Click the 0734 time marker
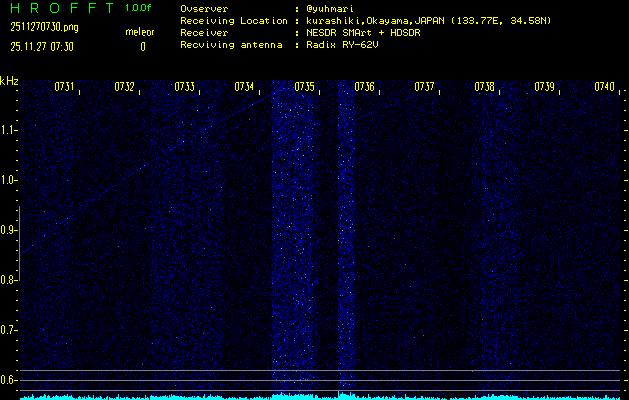629x400 pixels. pyautogui.click(x=244, y=87)
